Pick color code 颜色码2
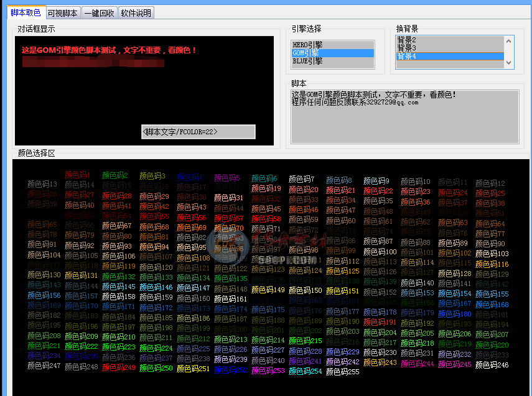The image size is (532, 396). [x=115, y=175]
